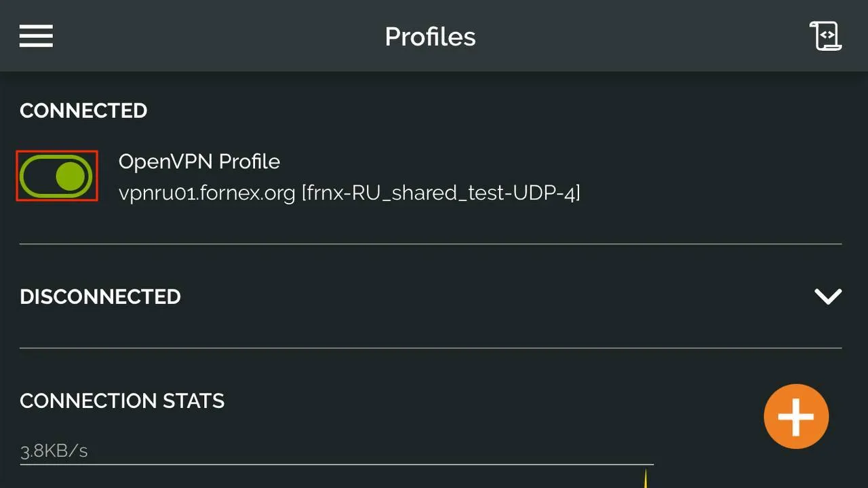Disconnect using the OpenVPN Profile switch

(56, 176)
